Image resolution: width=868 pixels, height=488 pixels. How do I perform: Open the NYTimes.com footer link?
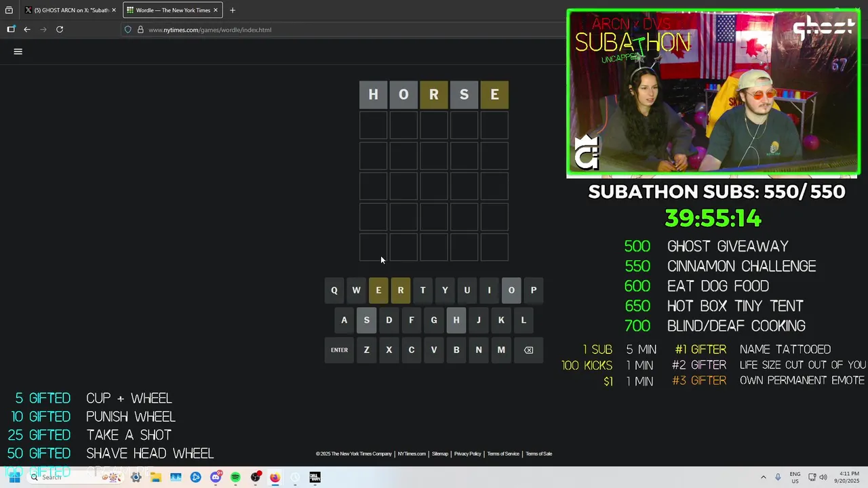(412, 454)
